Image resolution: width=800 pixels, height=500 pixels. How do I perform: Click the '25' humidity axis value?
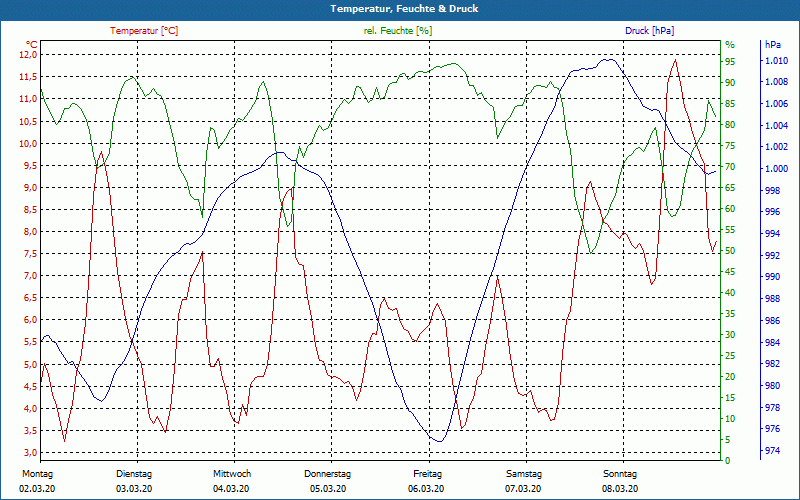730,356
